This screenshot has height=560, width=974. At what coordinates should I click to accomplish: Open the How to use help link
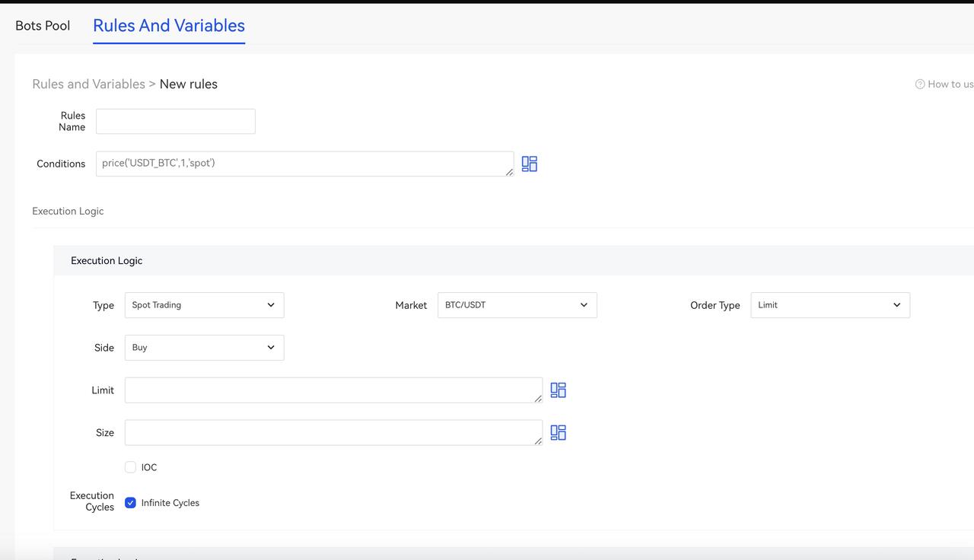point(950,84)
